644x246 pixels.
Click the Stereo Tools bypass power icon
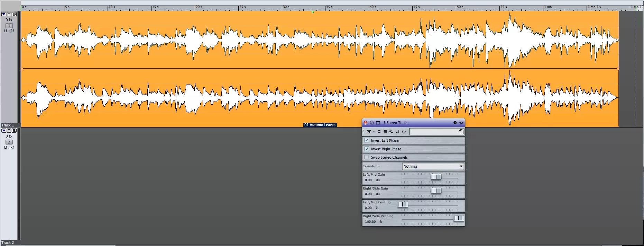(x=404, y=132)
